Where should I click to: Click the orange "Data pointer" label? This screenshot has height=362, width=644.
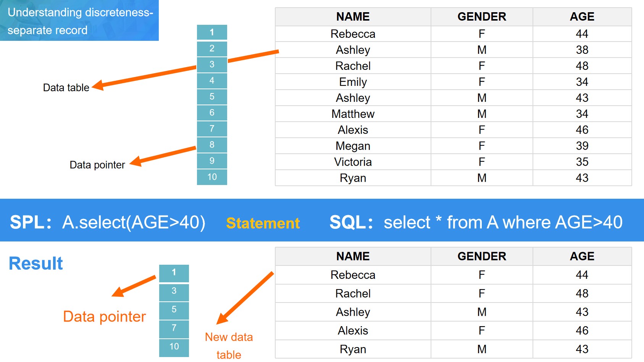coord(104,317)
